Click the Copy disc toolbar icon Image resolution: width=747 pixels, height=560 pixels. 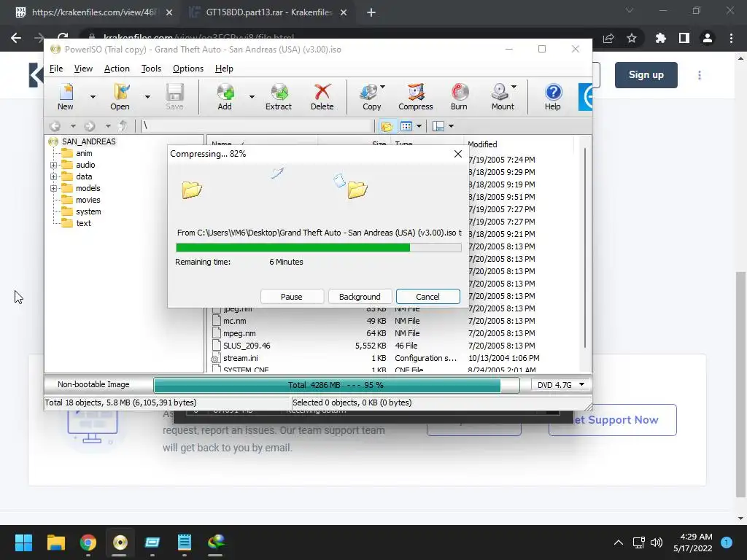(371, 97)
